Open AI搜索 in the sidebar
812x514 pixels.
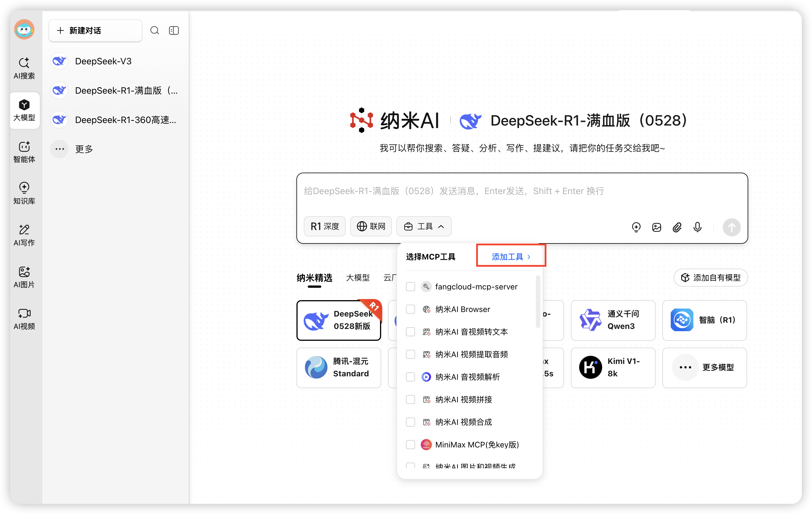tap(24, 68)
